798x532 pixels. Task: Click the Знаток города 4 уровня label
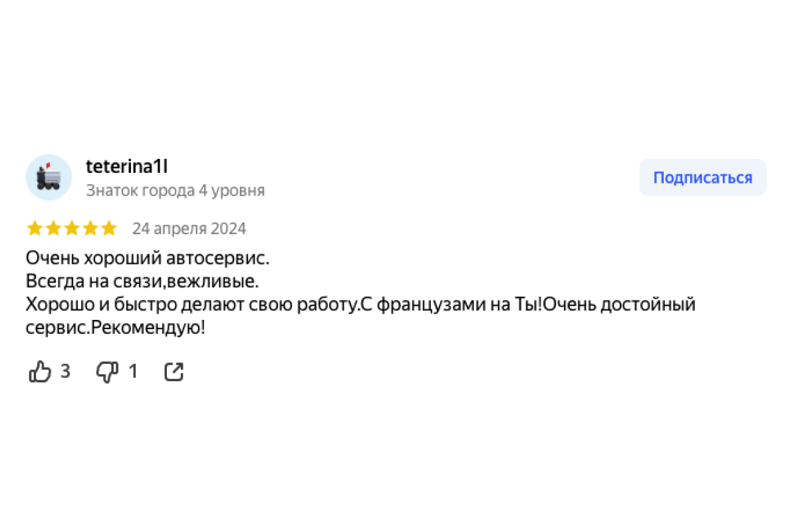coord(176,191)
